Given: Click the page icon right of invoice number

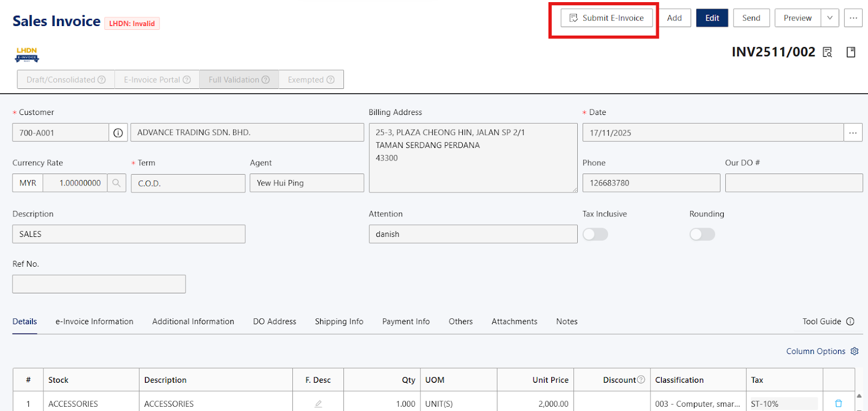Looking at the screenshot, I should (x=851, y=52).
